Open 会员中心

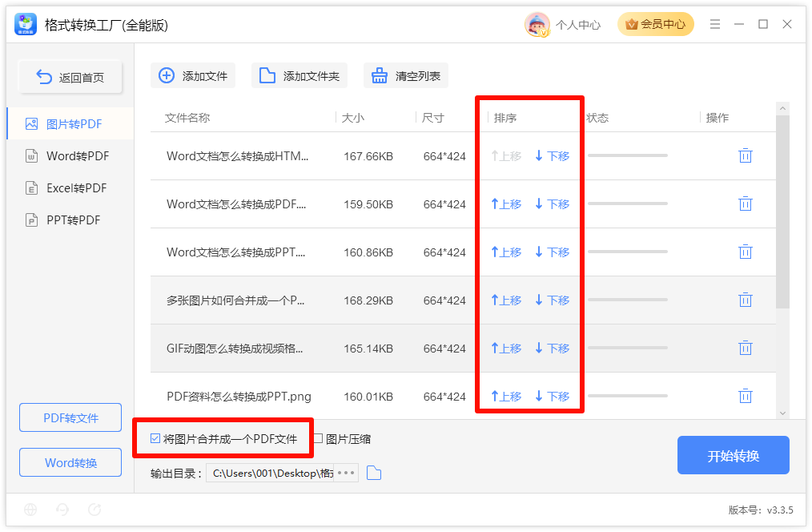tap(656, 24)
